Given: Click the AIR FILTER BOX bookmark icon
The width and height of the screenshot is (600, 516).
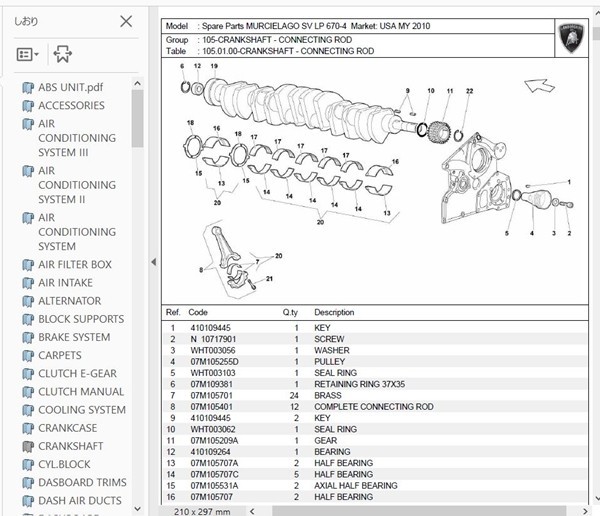Looking at the screenshot, I should (x=28, y=265).
